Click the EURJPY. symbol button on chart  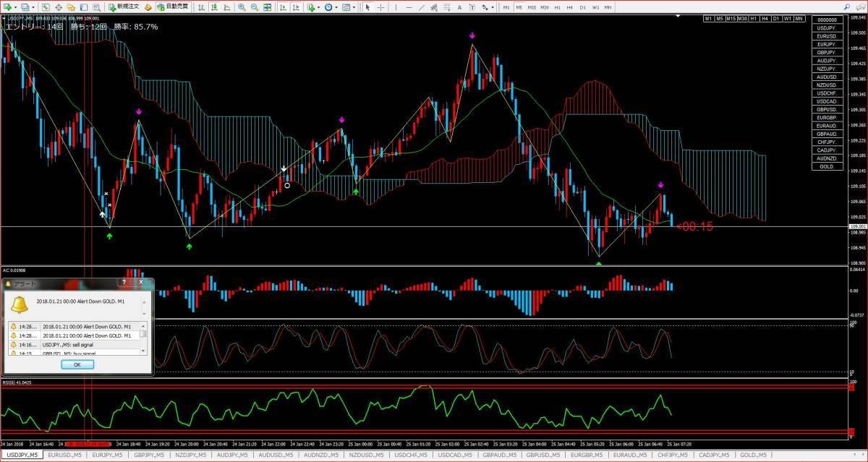[827, 44]
